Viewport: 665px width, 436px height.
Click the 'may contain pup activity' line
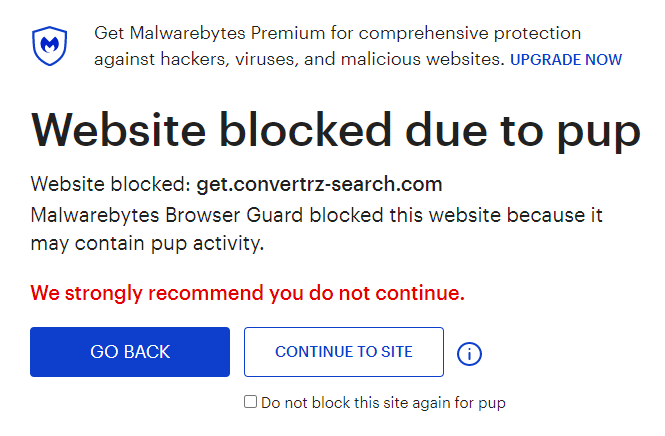148,243
